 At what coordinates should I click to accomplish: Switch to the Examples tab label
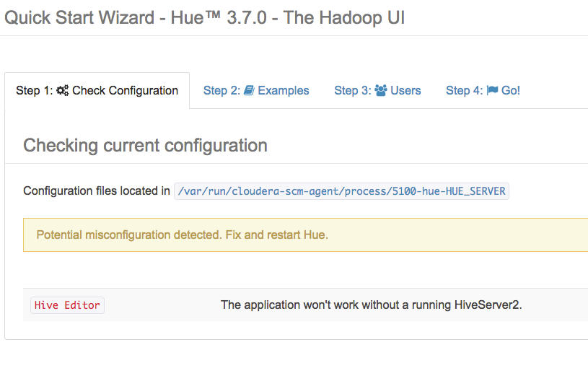284,91
